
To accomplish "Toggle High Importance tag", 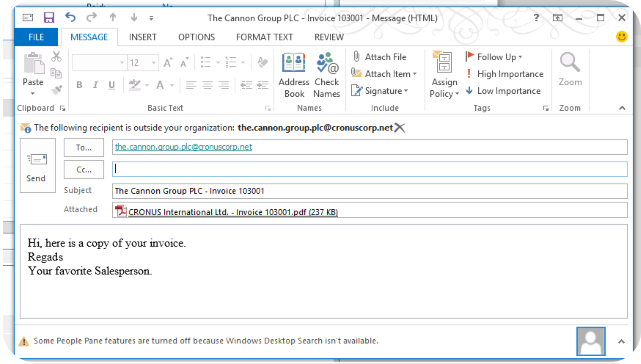I will (x=505, y=74).
